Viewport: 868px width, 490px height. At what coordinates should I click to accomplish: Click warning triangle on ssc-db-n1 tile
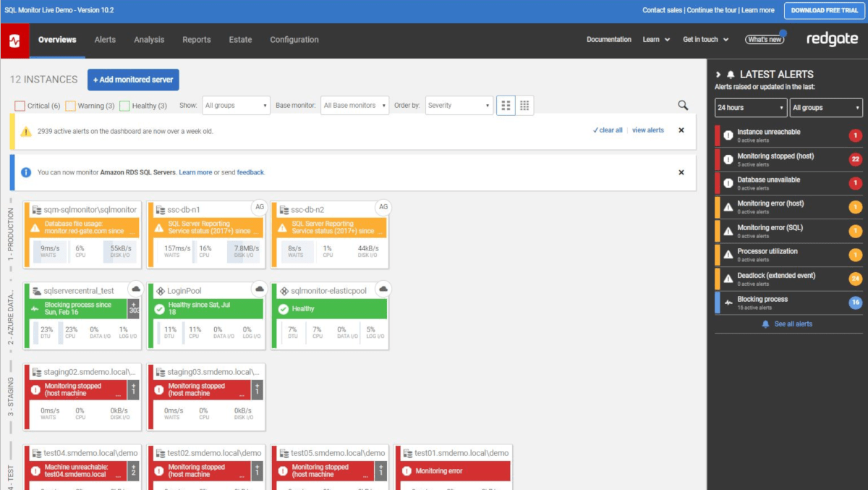point(158,228)
